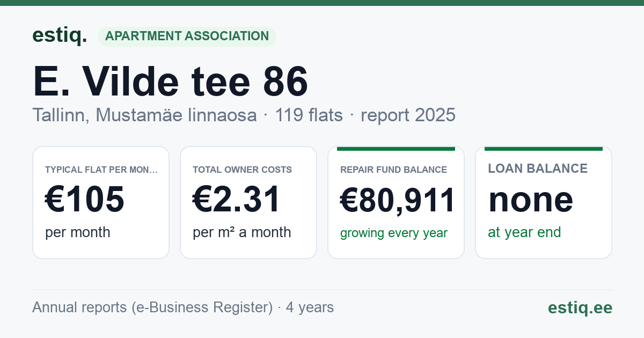Viewport: 644px width, 338px height.
Task: Open the estiq.ee link
Action: (x=580, y=307)
